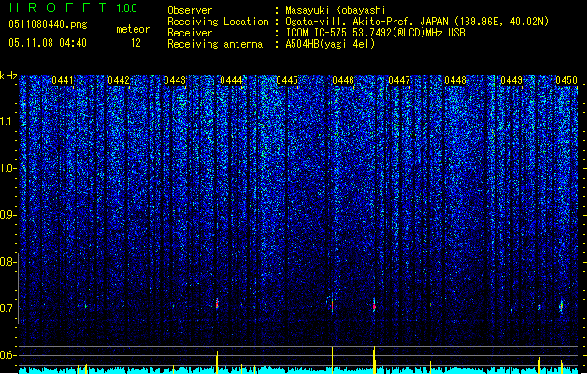This screenshot has height=374, width=588.
Task: Select the Ogata-vill. Akita-Pref. JAPAN location text
Action: click(417, 22)
